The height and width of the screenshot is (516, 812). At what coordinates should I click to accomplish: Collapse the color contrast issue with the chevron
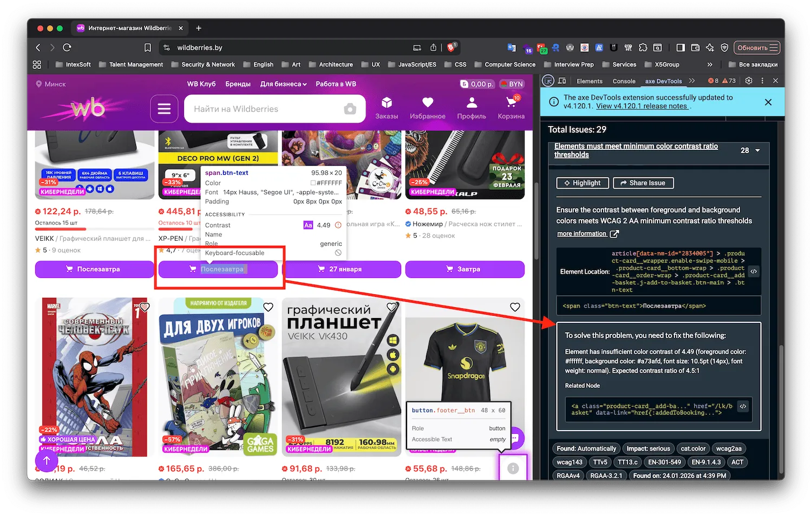pyautogui.click(x=758, y=150)
